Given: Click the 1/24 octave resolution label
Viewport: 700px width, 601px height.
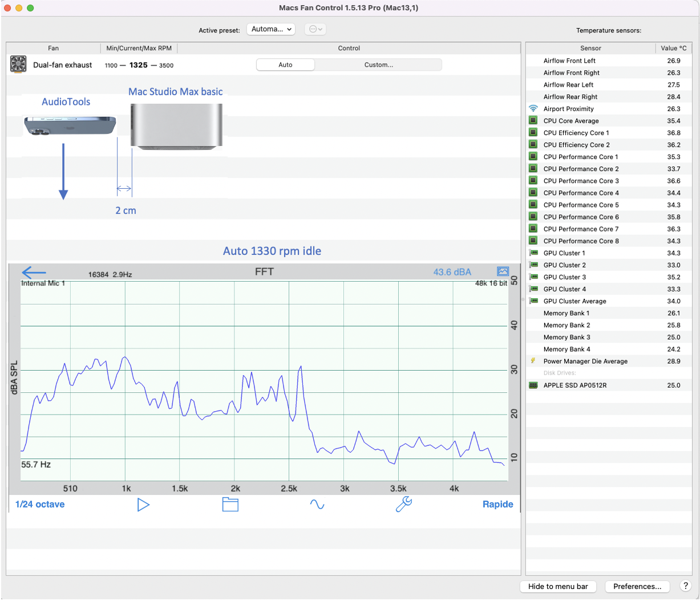Looking at the screenshot, I should tap(40, 504).
